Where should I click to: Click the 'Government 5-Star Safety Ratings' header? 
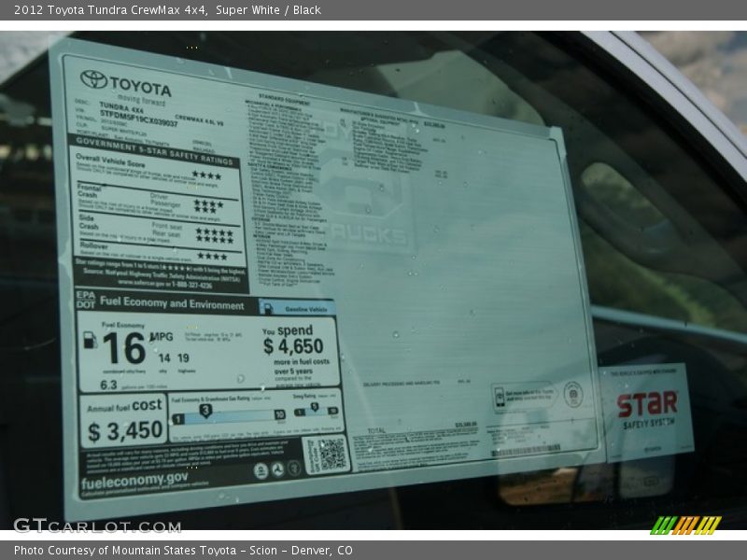[156, 151]
